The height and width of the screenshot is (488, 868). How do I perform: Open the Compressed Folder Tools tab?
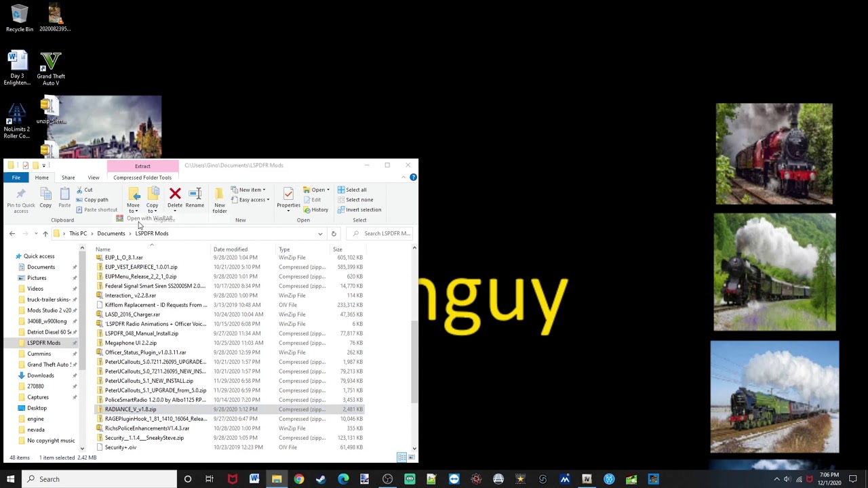pos(142,178)
